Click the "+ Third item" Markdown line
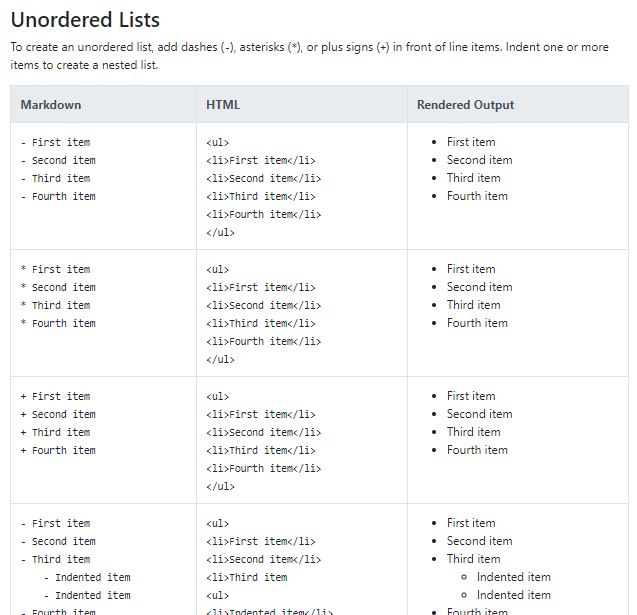Image resolution: width=637 pixels, height=615 pixels. pyautogui.click(x=55, y=432)
